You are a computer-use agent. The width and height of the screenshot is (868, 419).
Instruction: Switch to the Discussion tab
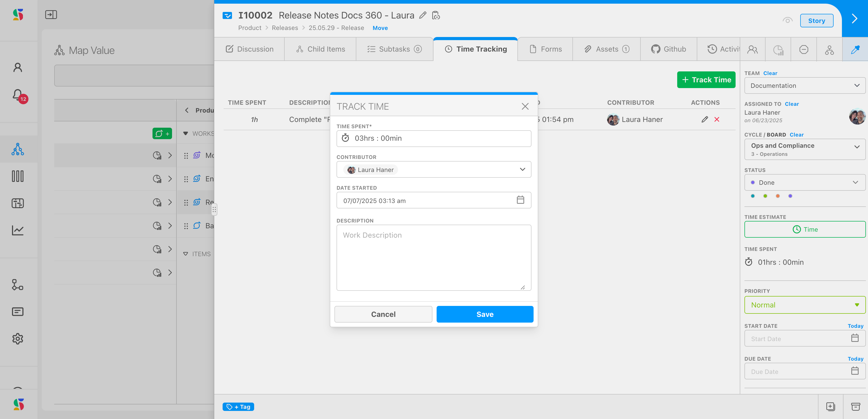coord(249,49)
